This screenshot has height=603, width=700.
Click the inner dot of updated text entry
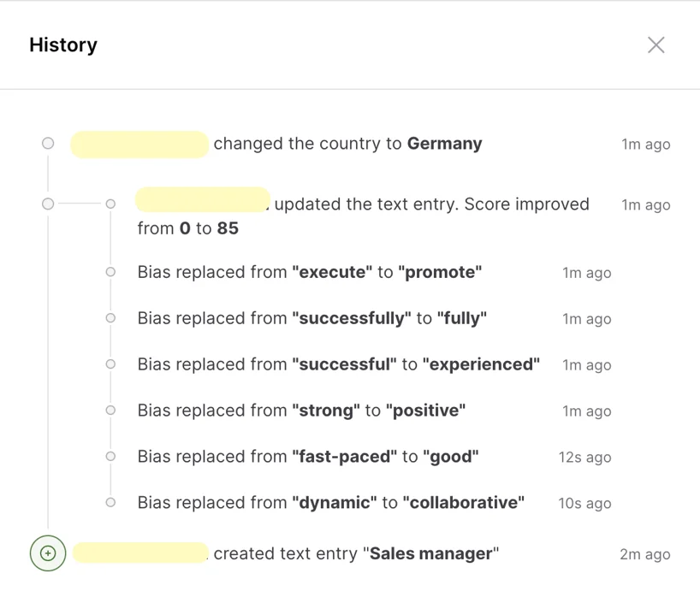point(110,204)
